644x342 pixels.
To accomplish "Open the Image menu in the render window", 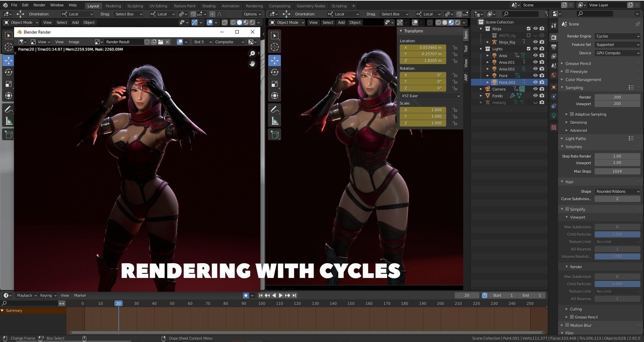I will pos(74,42).
